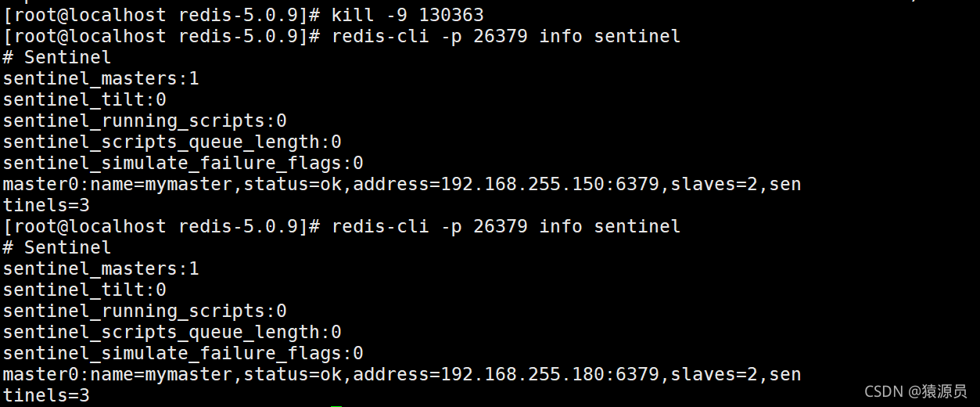Click the first sentinel_simulate_failure_flags:0 line
Viewport: 980px width, 407px height.
183,163
